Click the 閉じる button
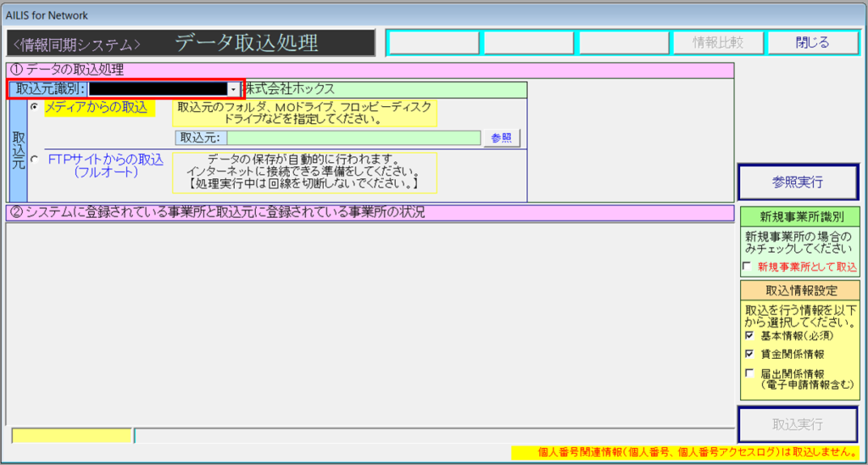Screen dimensions: 868x465 (x=812, y=42)
